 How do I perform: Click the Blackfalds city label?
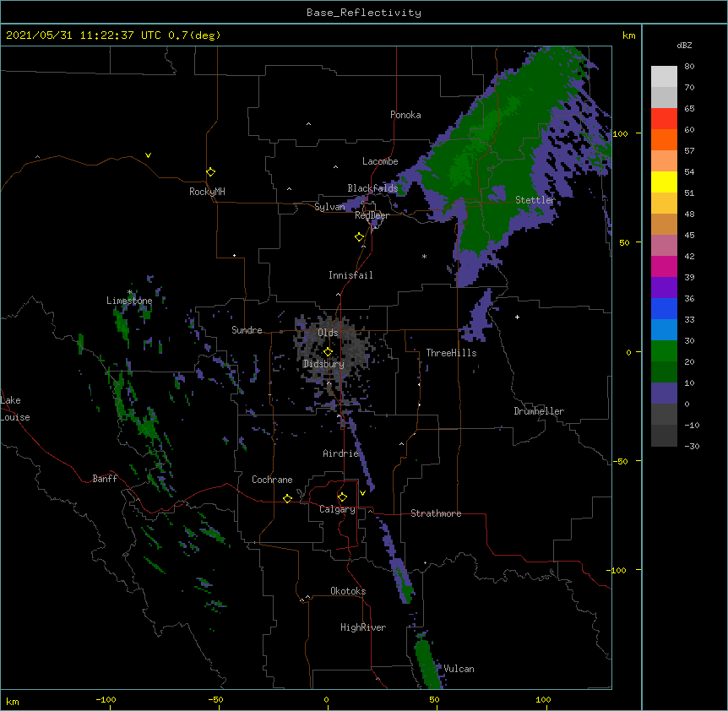pyautogui.click(x=372, y=188)
